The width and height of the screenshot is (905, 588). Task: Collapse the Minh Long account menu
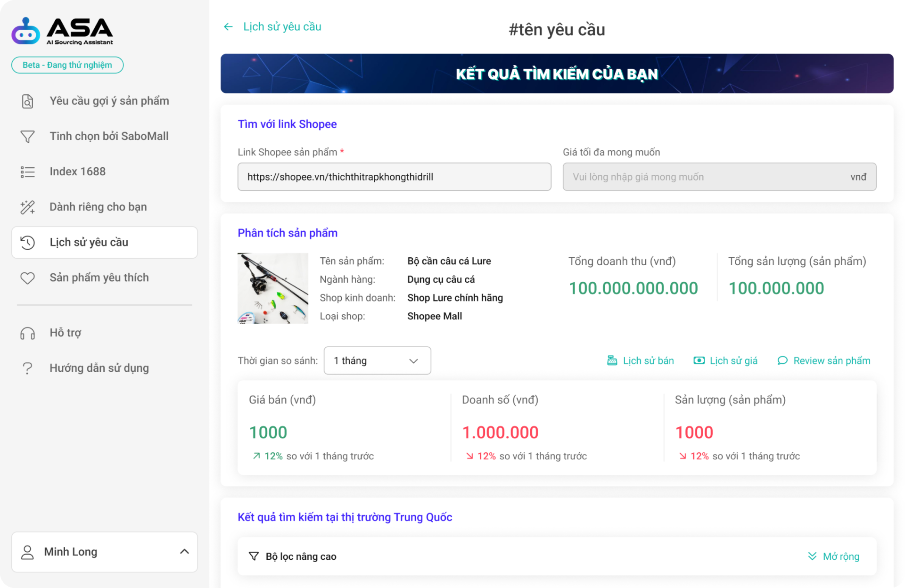184,551
